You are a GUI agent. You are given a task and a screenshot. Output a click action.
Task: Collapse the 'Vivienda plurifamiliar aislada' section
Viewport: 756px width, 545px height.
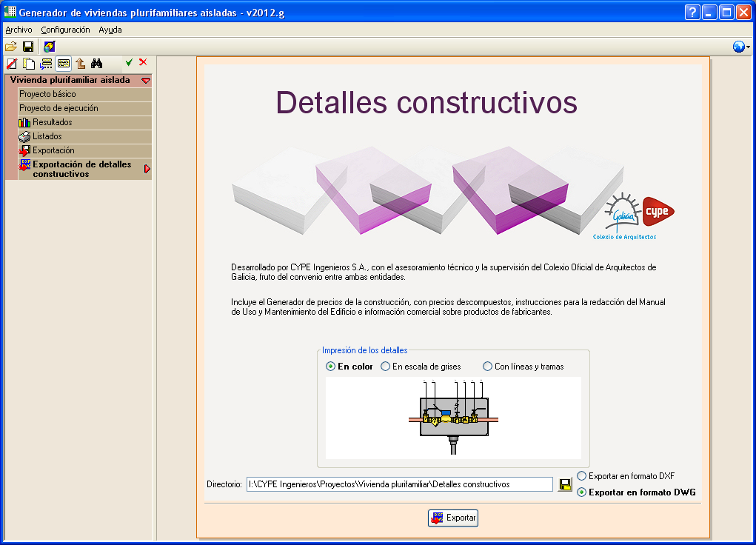tap(146, 81)
